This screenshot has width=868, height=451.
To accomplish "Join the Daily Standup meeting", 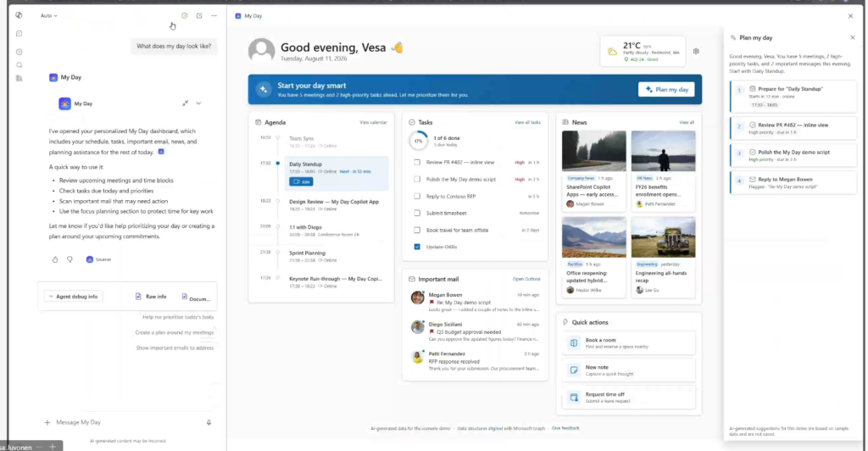I will [x=301, y=181].
